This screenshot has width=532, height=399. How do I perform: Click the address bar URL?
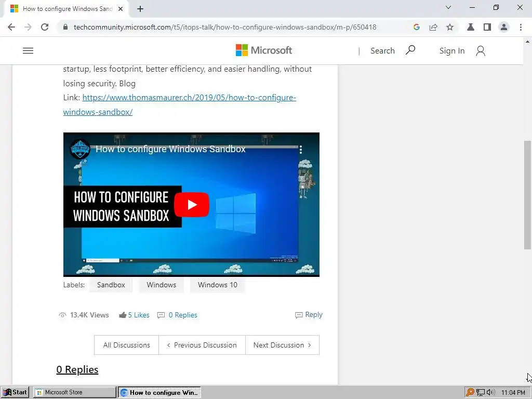point(225,27)
